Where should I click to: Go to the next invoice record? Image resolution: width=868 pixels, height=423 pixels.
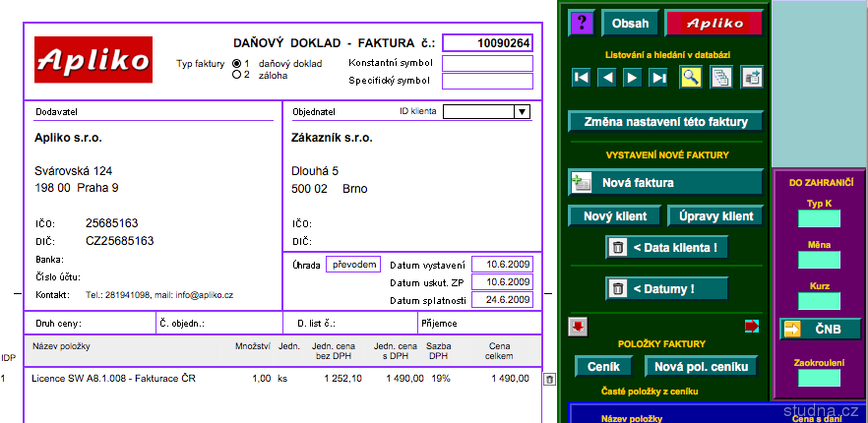pos(632,78)
